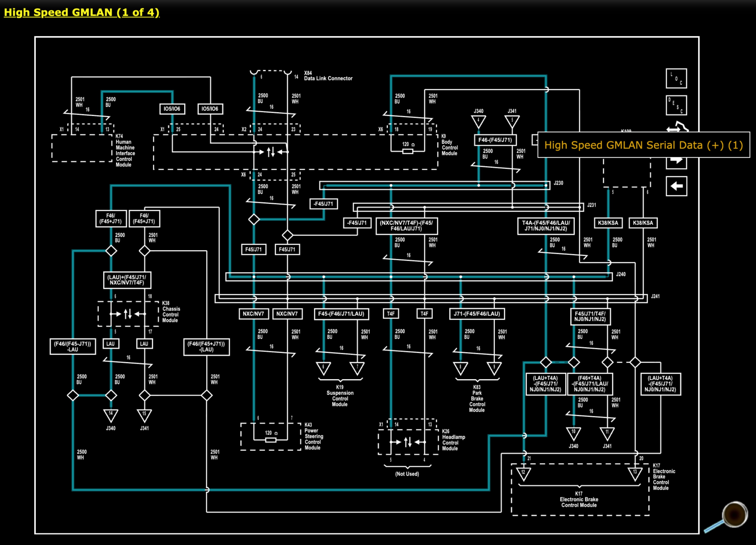Screen dimensions: 756x545
Task: Open the DESC description icon
Action: coord(676,105)
